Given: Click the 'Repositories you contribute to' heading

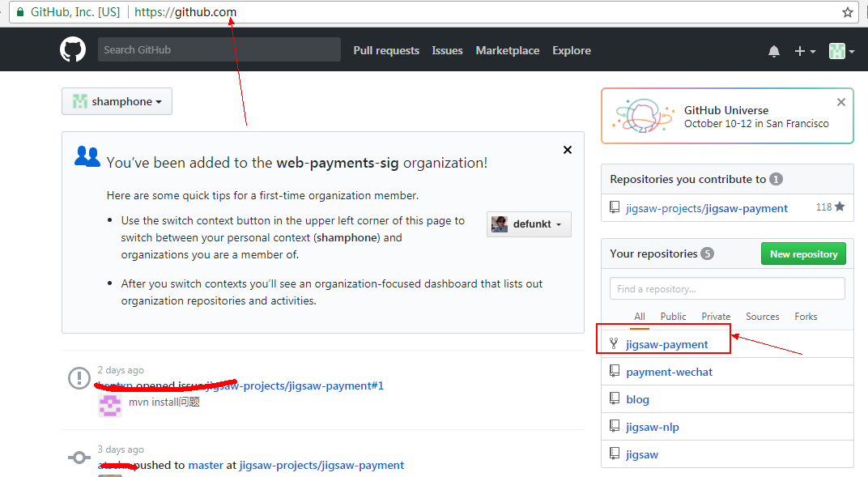Looking at the screenshot, I should pyautogui.click(x=687, y=179).
